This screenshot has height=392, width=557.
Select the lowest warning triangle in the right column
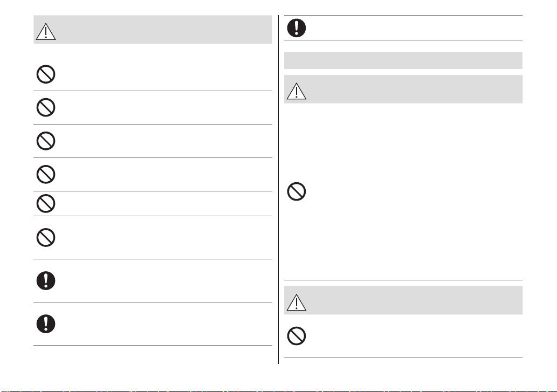pyautogui.click(x=297, y=302)
